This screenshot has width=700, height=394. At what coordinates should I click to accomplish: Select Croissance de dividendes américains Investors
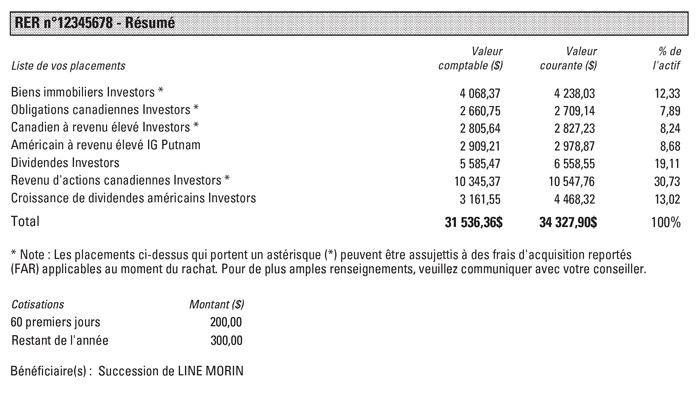pos(133,198)
